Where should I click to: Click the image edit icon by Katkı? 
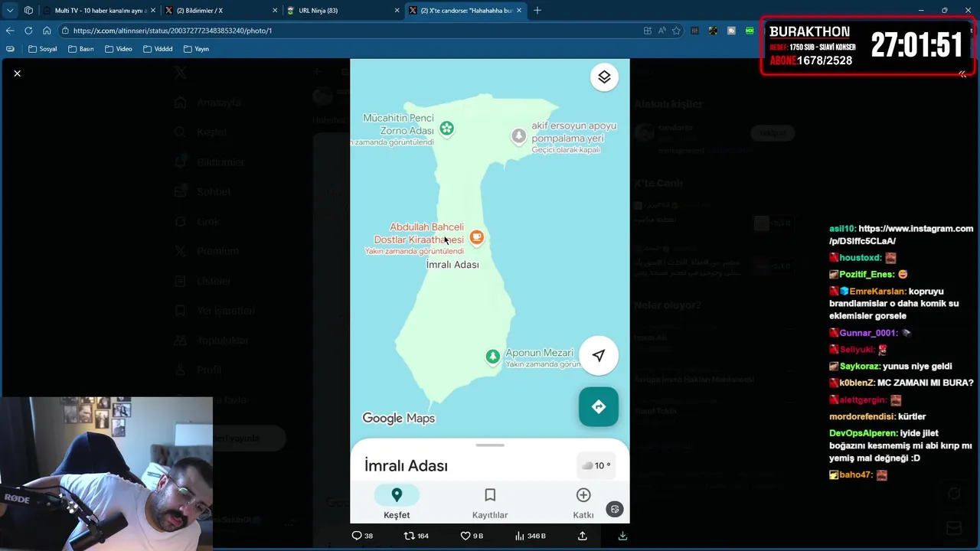pyautogui.click(x=615, y=509)
